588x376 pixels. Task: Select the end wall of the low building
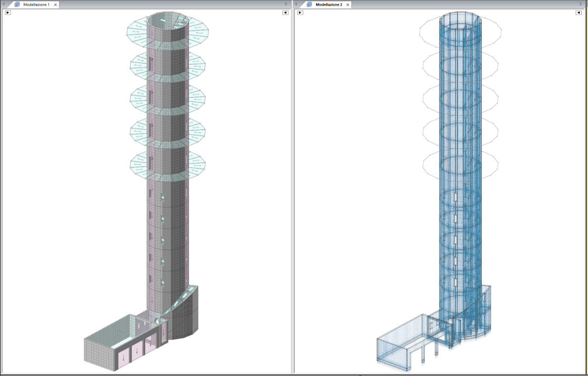[x=98, y=353]
